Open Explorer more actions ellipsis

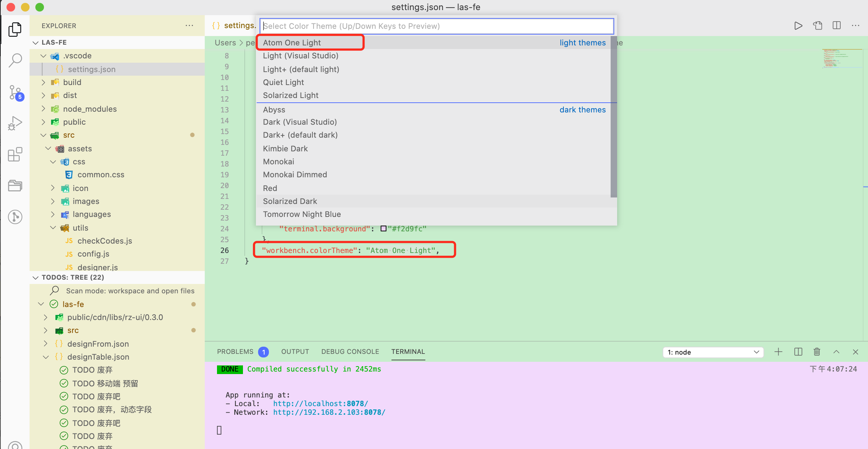pos(189,26)
